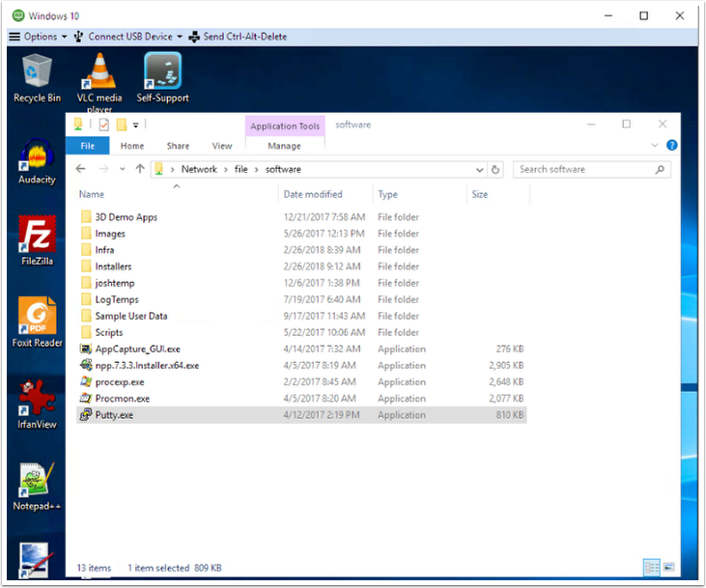Open the Manage ribbon tab

click(284, 146)
